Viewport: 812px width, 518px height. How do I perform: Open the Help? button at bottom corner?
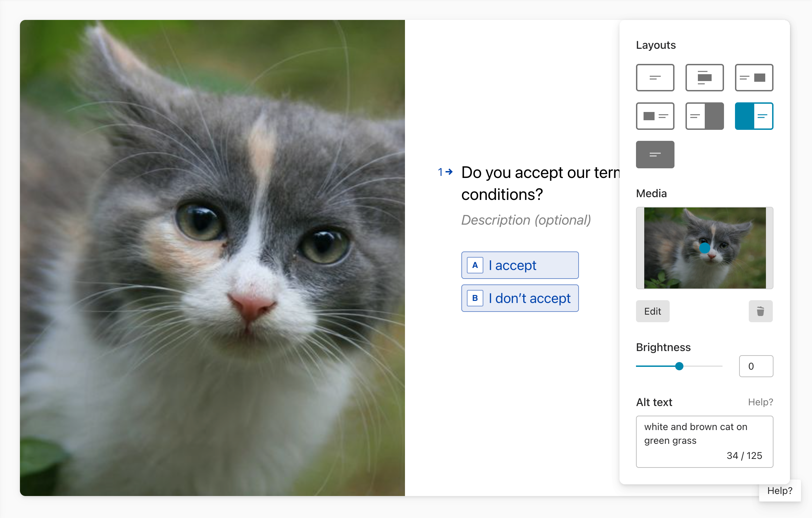point(780,491)
